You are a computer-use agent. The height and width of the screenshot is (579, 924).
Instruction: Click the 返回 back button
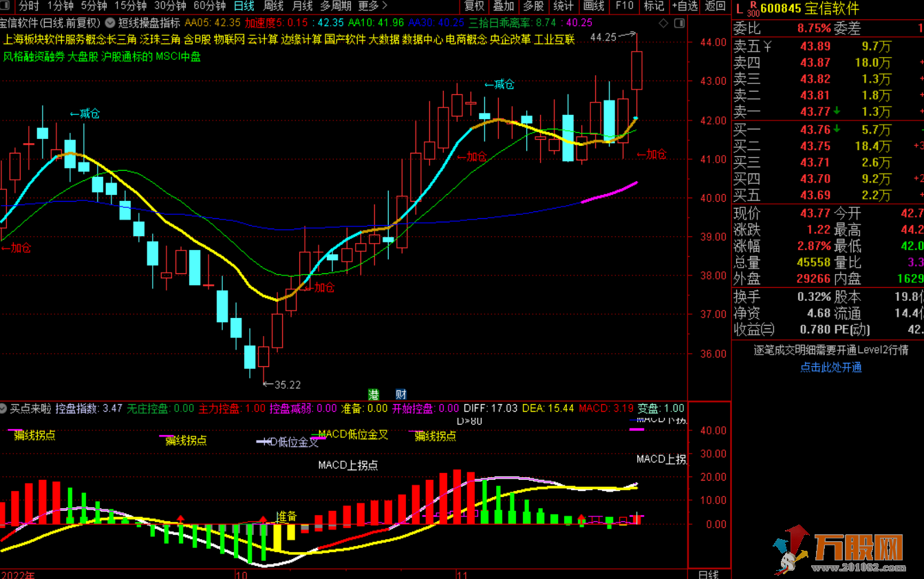coord(716,6)
